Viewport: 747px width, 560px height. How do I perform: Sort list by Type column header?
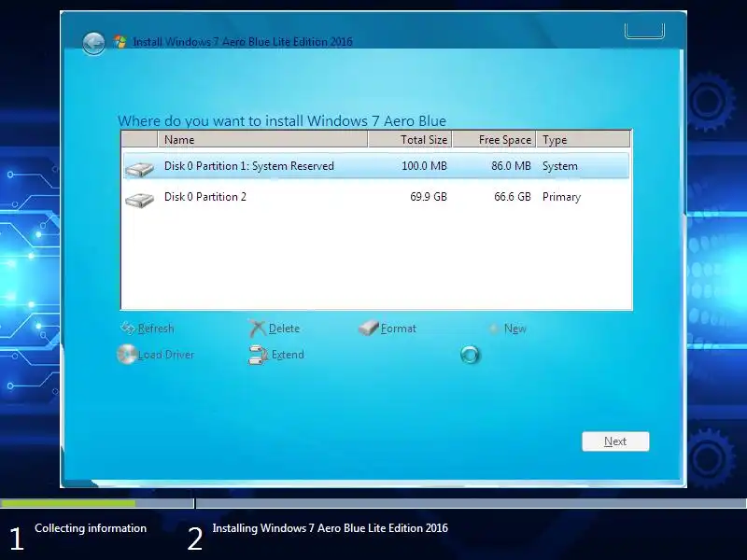click(x=583, y=139)
